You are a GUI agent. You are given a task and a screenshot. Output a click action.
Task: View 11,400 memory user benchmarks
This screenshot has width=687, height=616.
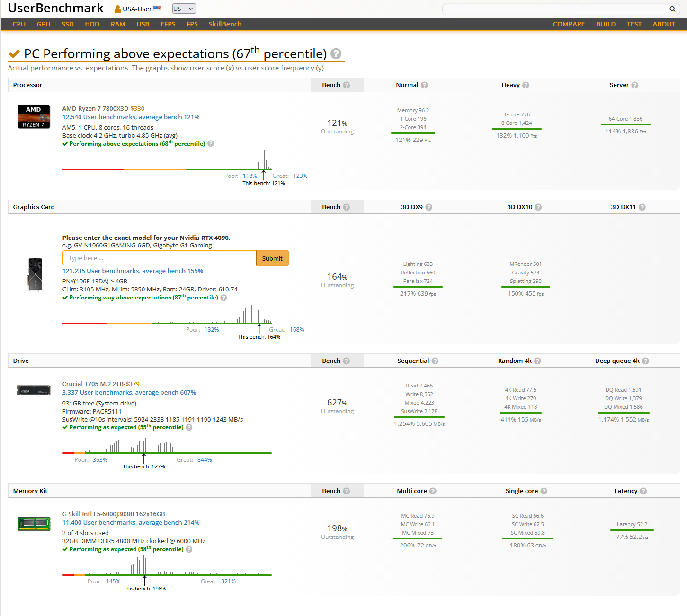[131, 523]
